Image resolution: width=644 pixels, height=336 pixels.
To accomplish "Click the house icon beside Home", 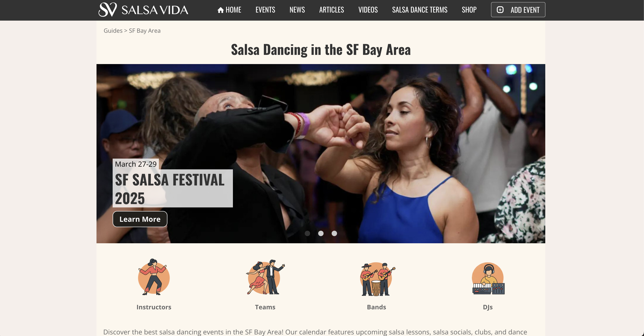I will point(221,10).
